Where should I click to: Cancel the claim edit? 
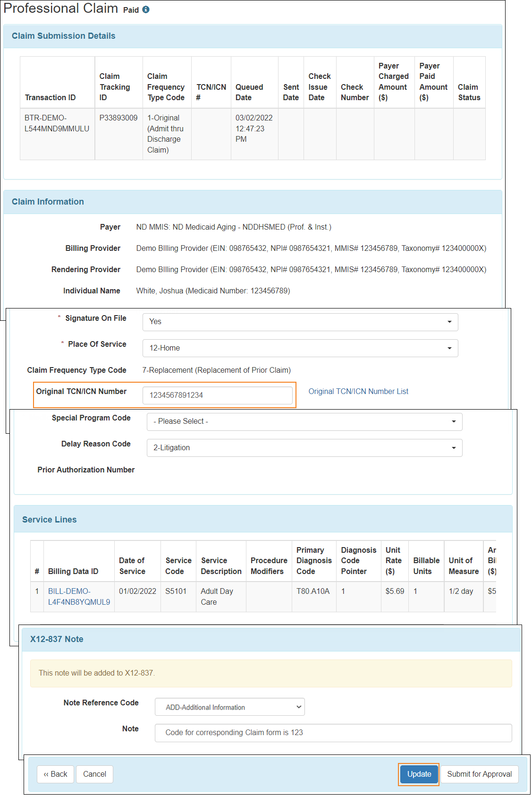tap(94, 774)
